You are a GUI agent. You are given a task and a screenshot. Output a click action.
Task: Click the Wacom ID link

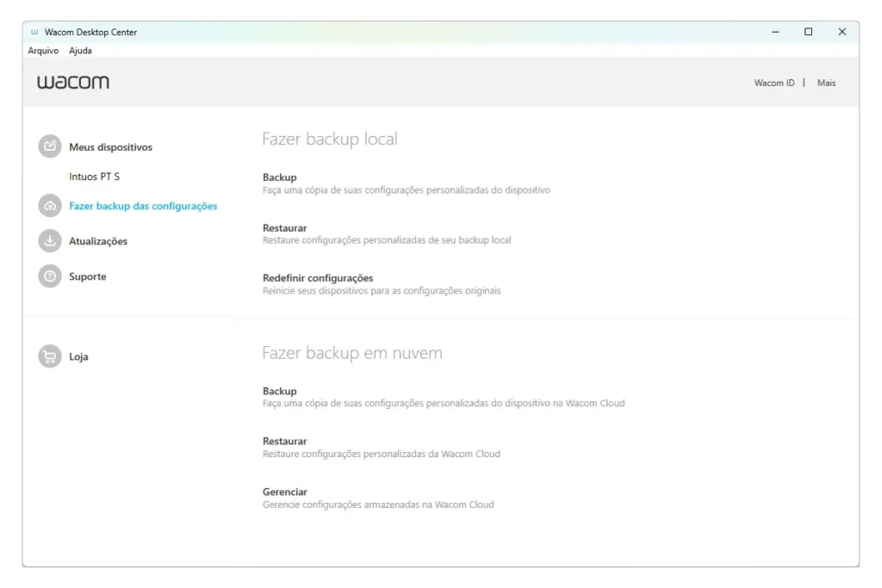point(774,83)
